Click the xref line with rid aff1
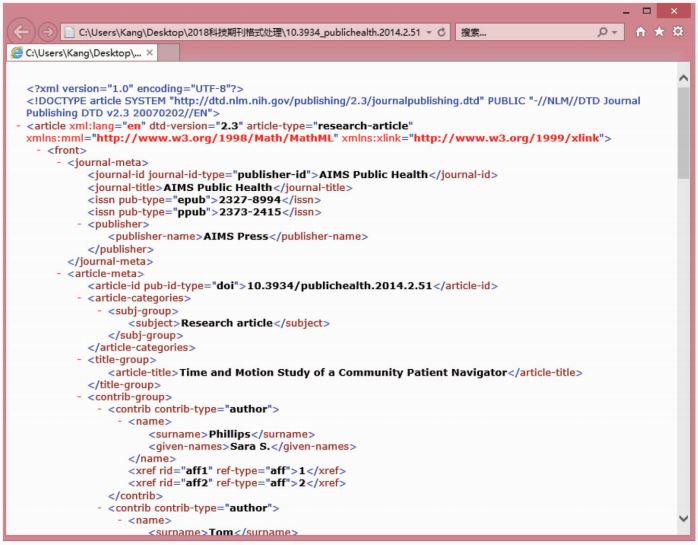 click(237, 471)
